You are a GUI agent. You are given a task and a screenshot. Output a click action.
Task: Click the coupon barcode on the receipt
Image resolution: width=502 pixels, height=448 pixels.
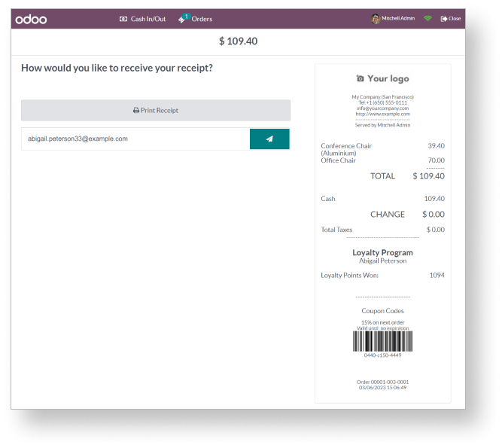pyautogui.click(x=382, y=341)
